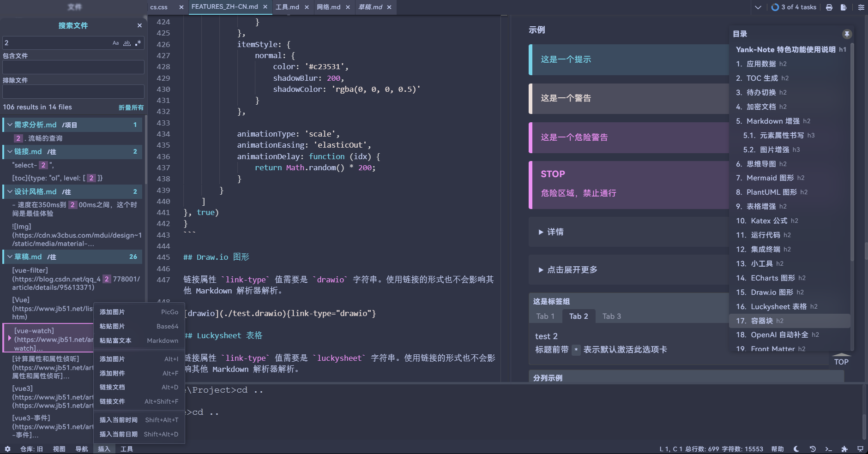Open the tab list dropdown chevron
The height and width of the screenshot is (454, 868).
[x=758, y=7]
